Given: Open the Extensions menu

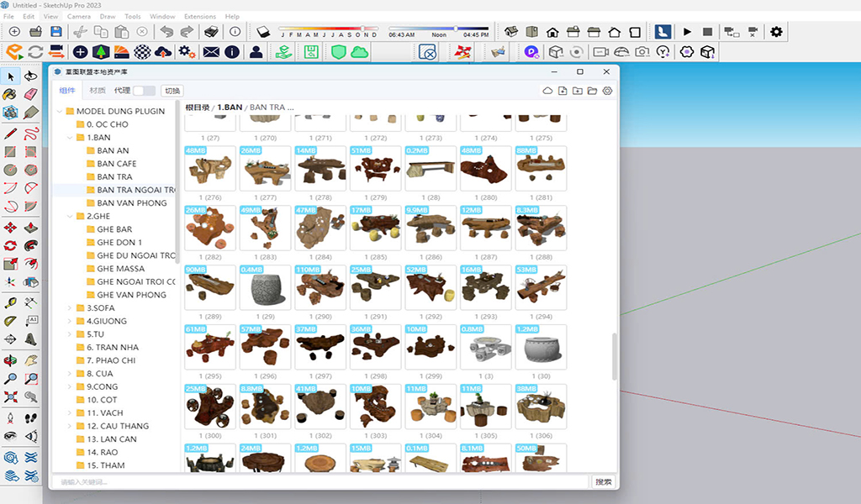Looking at the screenshot, I should (199, 16).
